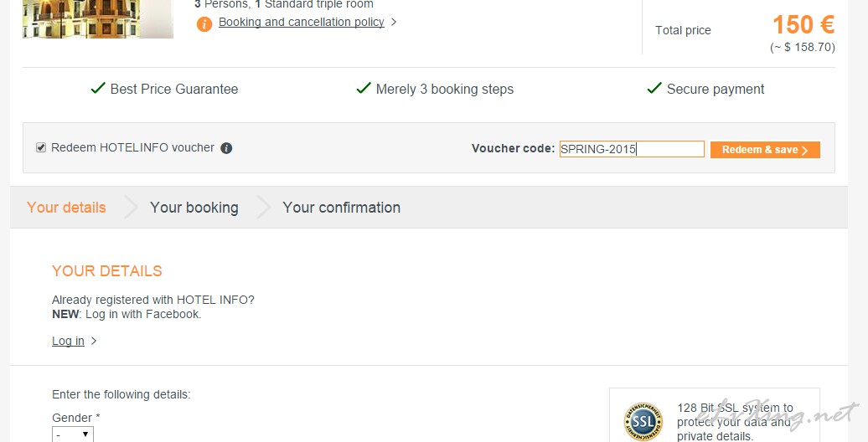Open the Booking and cancellation policy link

pos(301,22)
